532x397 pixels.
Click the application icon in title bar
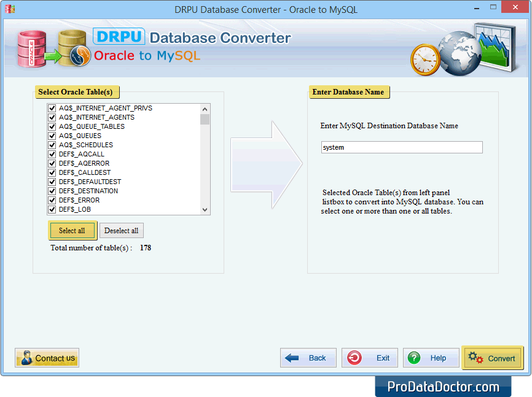(x=10, y=9)
